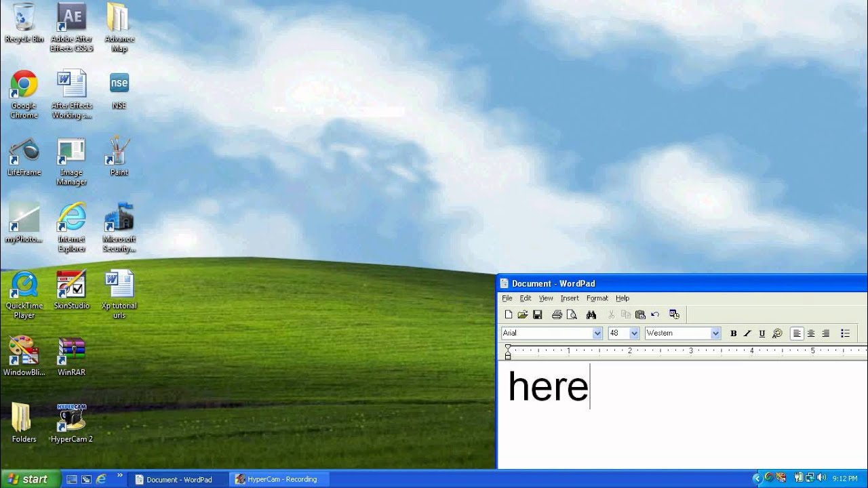Expand quick launch chevron on taskbar
Viewport: 868px width, 488px height.
[x=120, y=476]
